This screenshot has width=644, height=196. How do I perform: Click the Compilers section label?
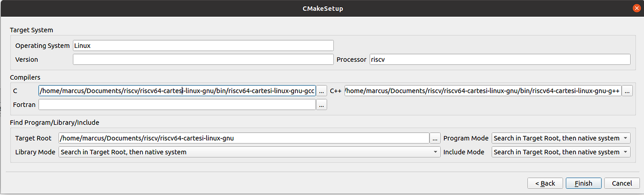[x=25, y=77]
